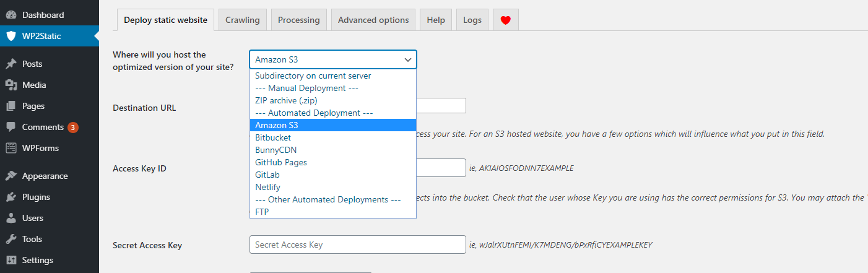Click Other Automated Deployments group header
Viewport: 868px width, 273px height.
333,199
